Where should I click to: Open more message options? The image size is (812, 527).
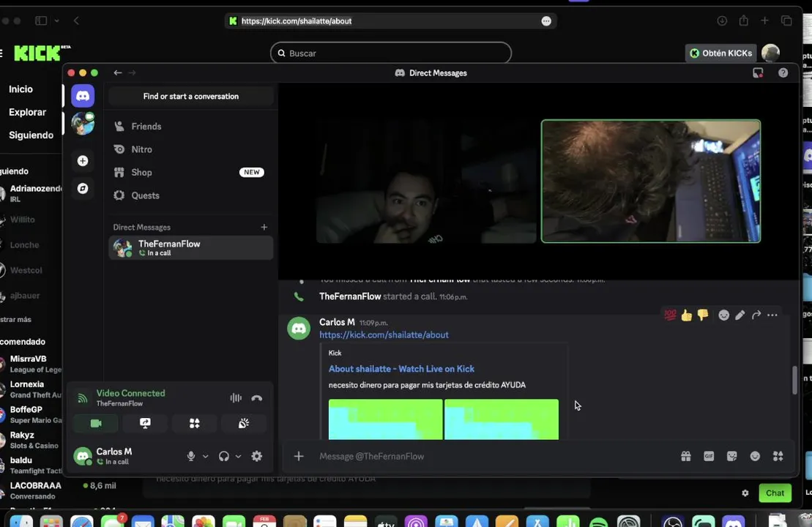(772, 315)
